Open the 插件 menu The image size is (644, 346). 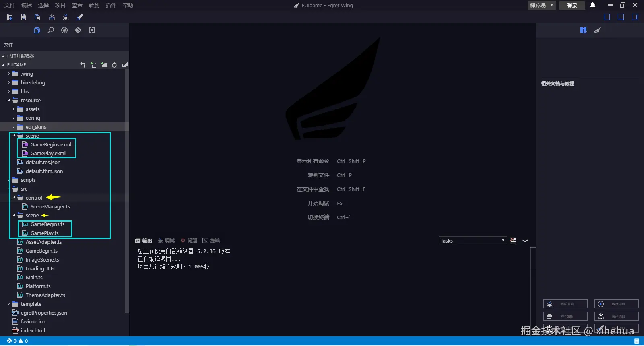click(111, 5)
